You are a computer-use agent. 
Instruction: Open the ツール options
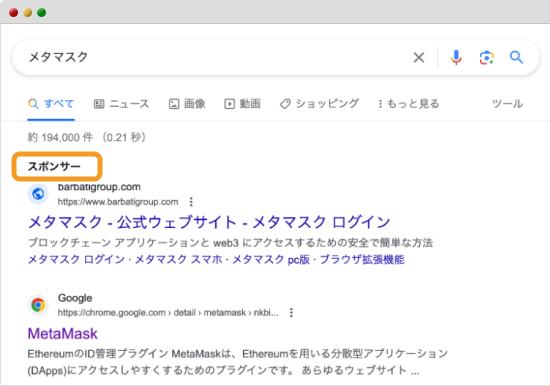click(507, 104)
